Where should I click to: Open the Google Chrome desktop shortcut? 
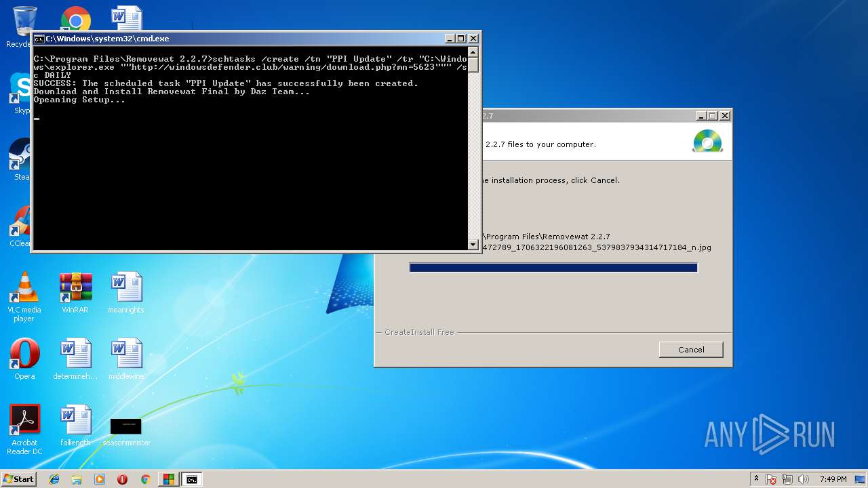pos(75,19)
